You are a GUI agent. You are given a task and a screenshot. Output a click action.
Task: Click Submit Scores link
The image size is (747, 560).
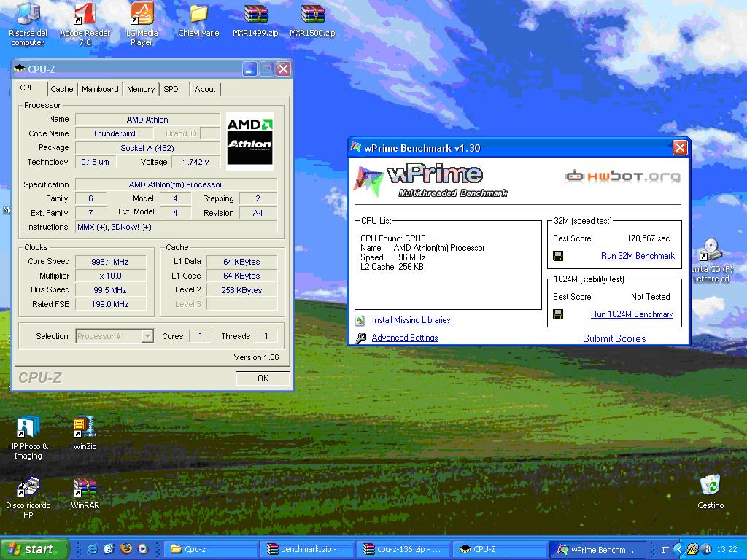click(614, 338)
